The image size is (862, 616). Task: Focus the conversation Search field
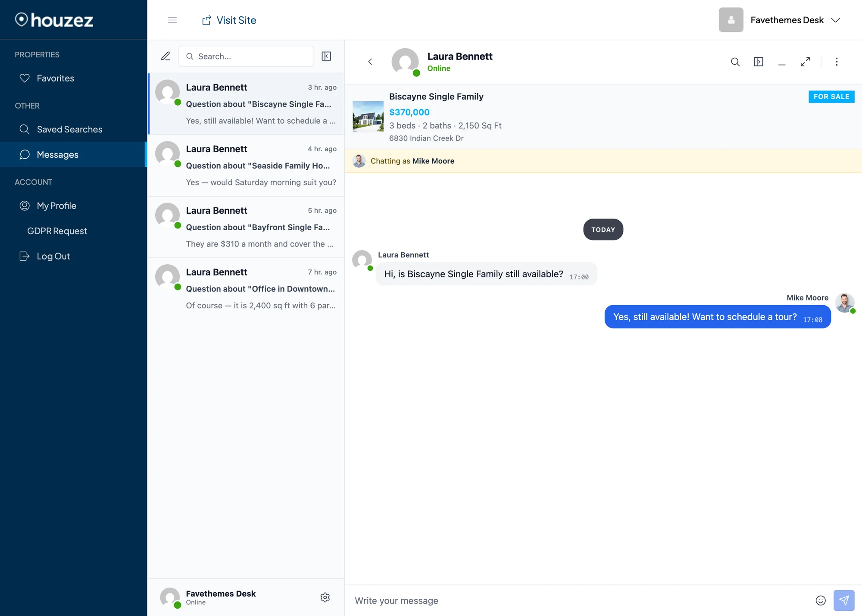246,56
